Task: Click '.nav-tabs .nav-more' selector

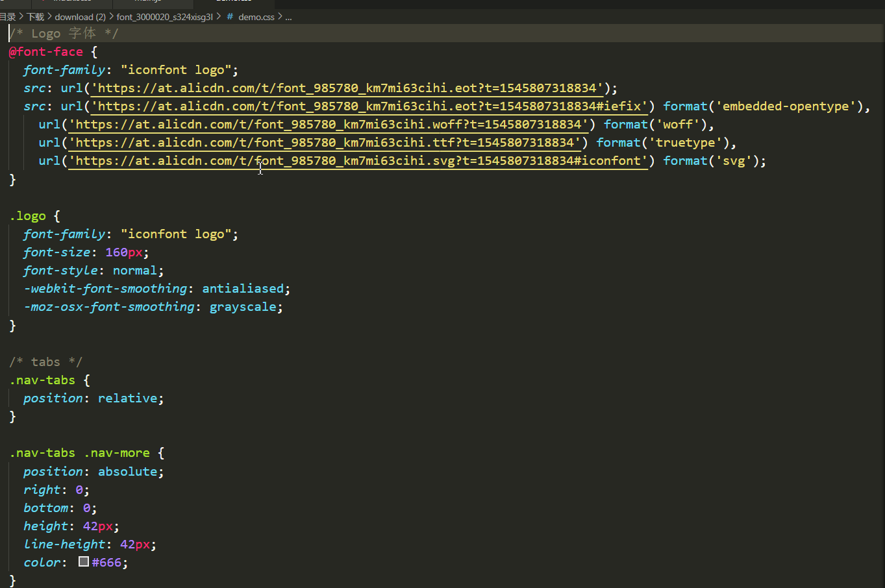Action: click(80, 453)
